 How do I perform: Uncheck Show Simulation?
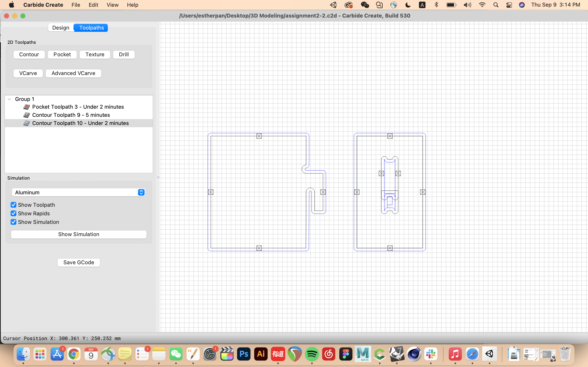13,222
